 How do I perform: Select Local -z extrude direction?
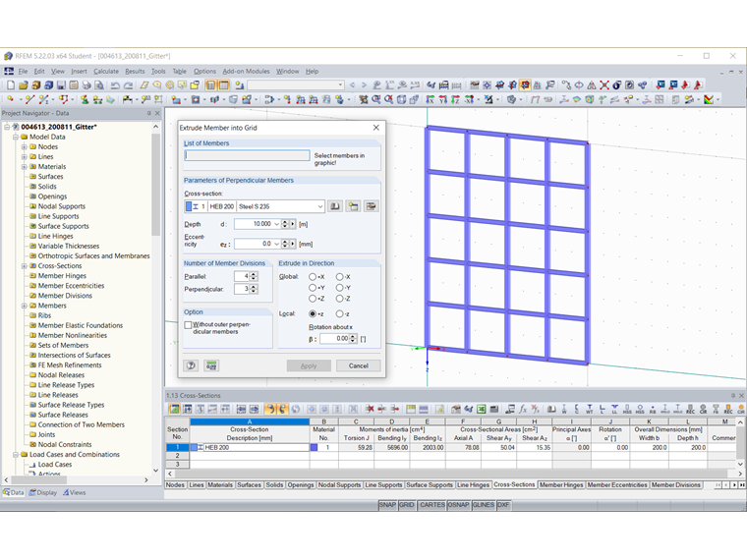point(340,313)
